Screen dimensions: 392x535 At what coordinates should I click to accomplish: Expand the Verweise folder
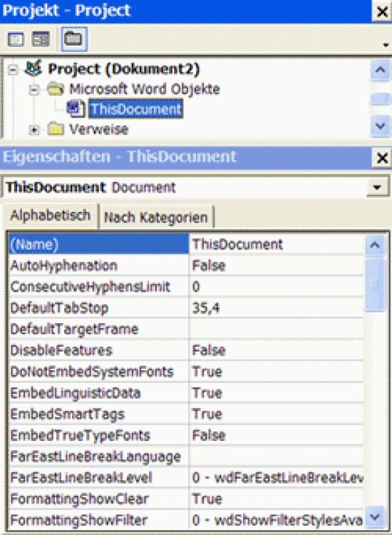pos(34,130)
